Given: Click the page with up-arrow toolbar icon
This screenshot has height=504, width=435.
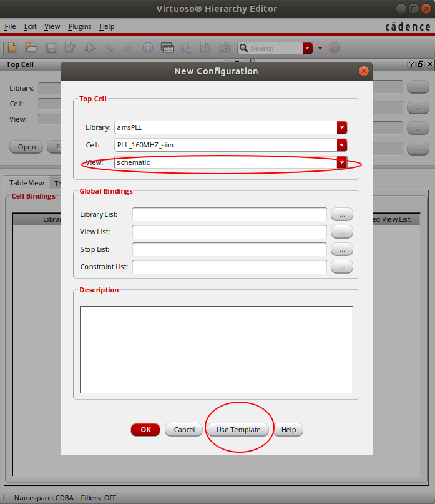Looking at the screenshot, I should point(205,48).
